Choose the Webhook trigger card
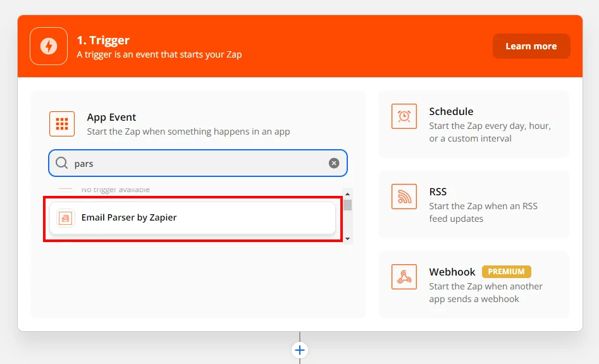Image resolution: width=599 pixels, height=364 pixels. 474,284
